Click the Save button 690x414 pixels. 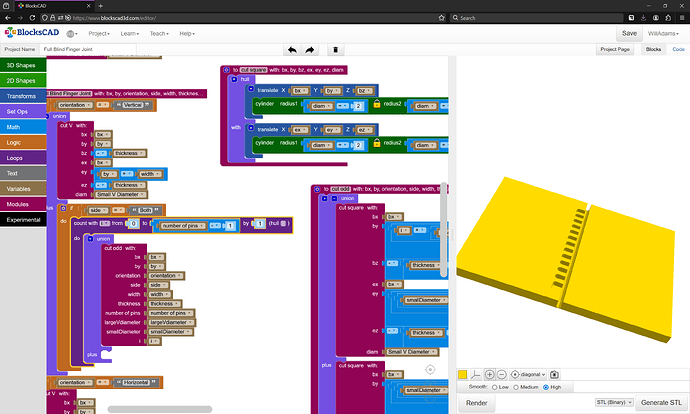coord(629,33)
